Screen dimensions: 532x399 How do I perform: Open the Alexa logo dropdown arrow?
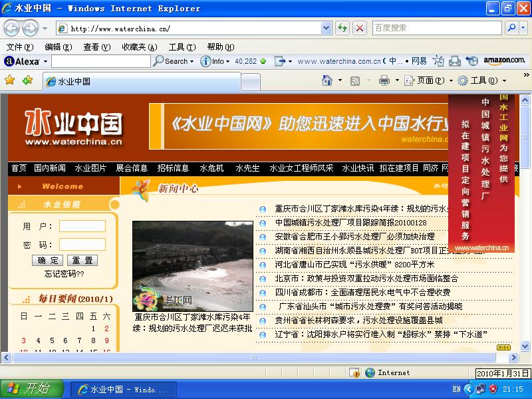(45, 62)
